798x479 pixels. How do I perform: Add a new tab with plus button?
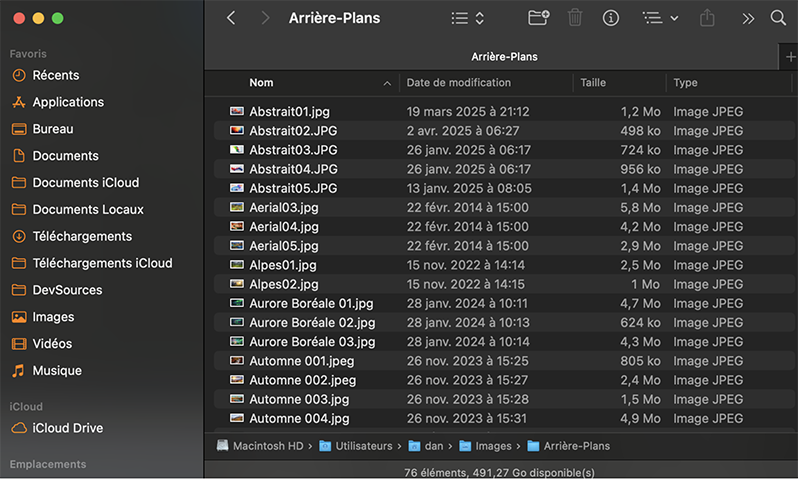(790, 57)
